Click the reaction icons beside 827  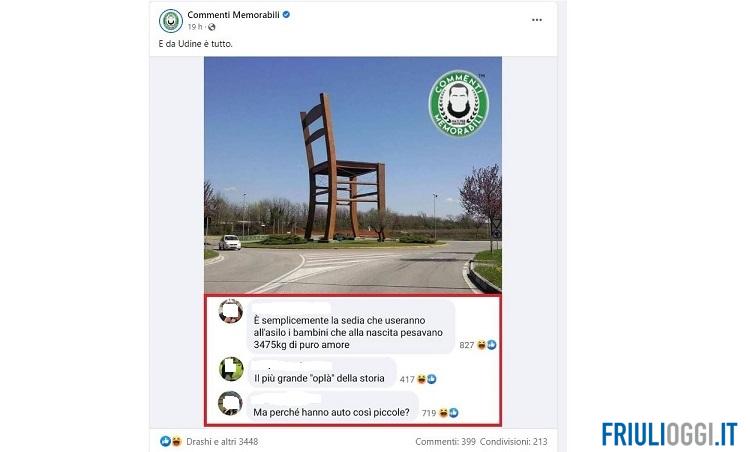[486, 345]
